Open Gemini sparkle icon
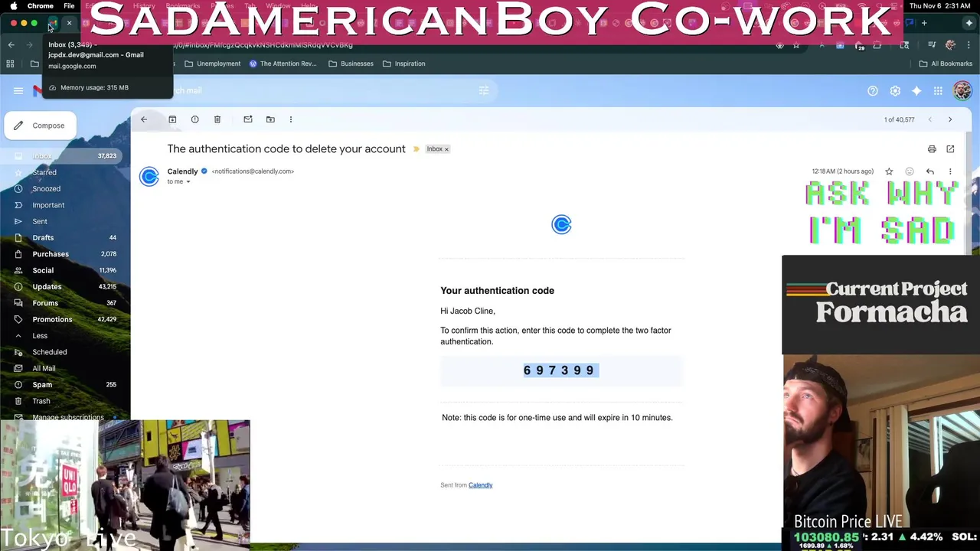This screenshot has width=980, height=551. pos(916,91)
